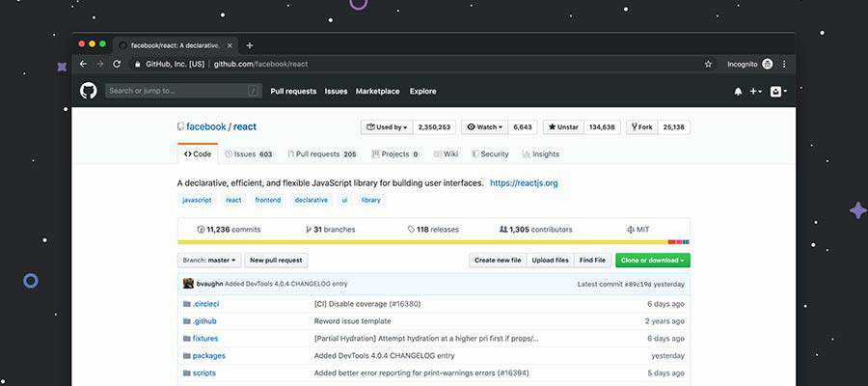
Task: Open Chrome's three-dot menu
Action: point(784,64)
